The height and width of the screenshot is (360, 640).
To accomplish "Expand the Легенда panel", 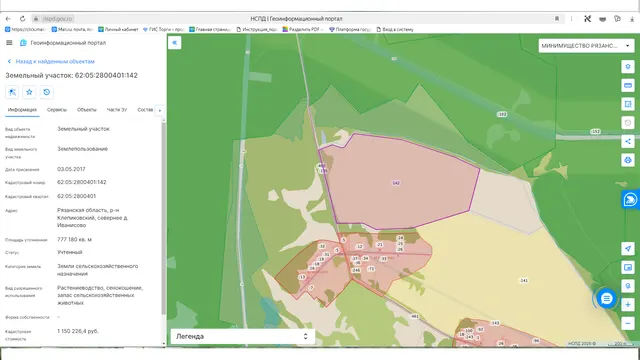I will click(242, 336).
